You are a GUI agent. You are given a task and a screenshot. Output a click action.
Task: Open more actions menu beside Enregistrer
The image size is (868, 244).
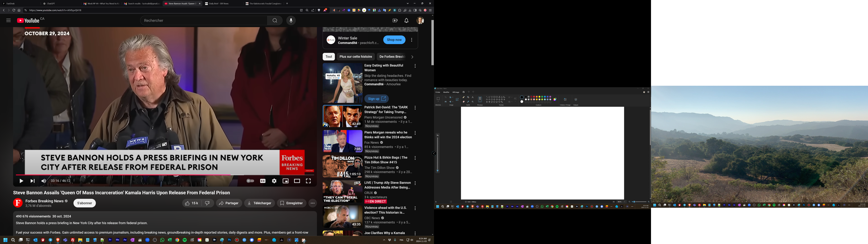313,203
